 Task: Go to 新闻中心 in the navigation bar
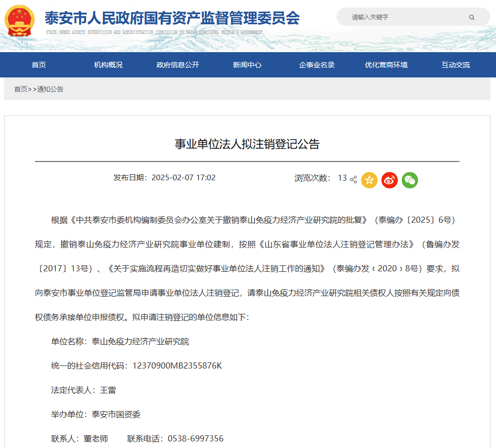point(247,65)
